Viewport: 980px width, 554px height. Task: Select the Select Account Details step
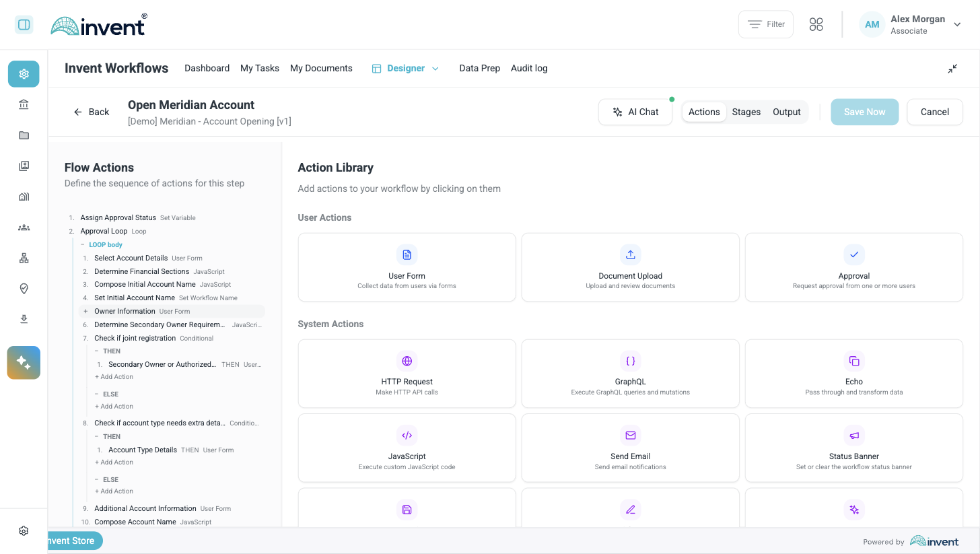(131, 258)
